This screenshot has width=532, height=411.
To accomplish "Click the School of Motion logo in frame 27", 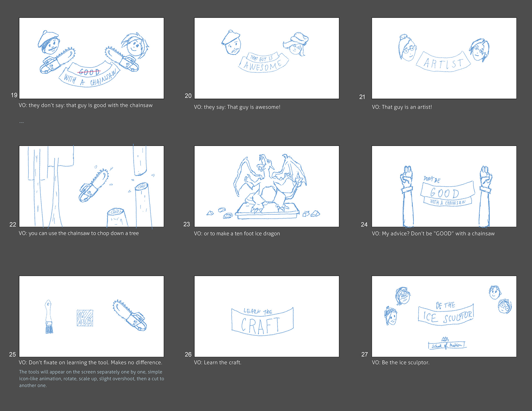I will pyautogui.click(x=447, y=343).
